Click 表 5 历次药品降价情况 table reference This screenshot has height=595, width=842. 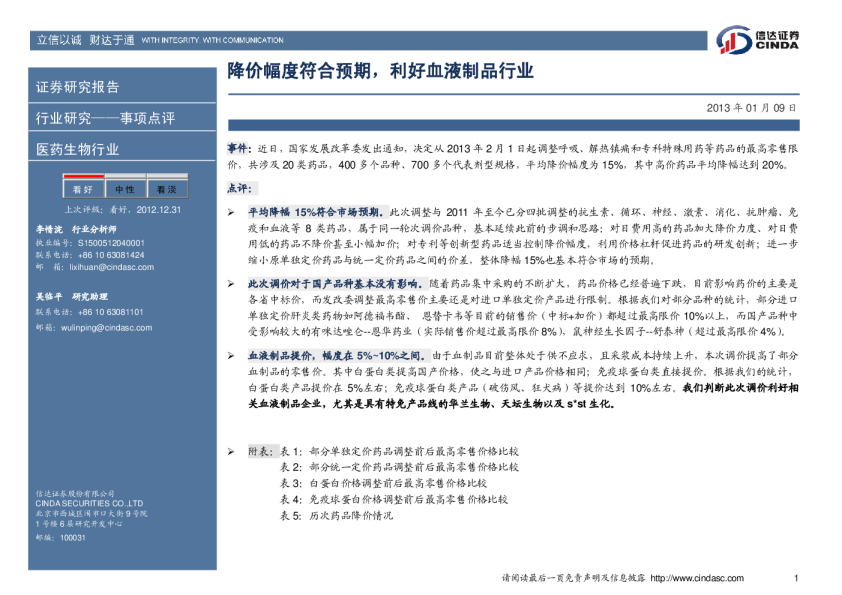point(336,515)
